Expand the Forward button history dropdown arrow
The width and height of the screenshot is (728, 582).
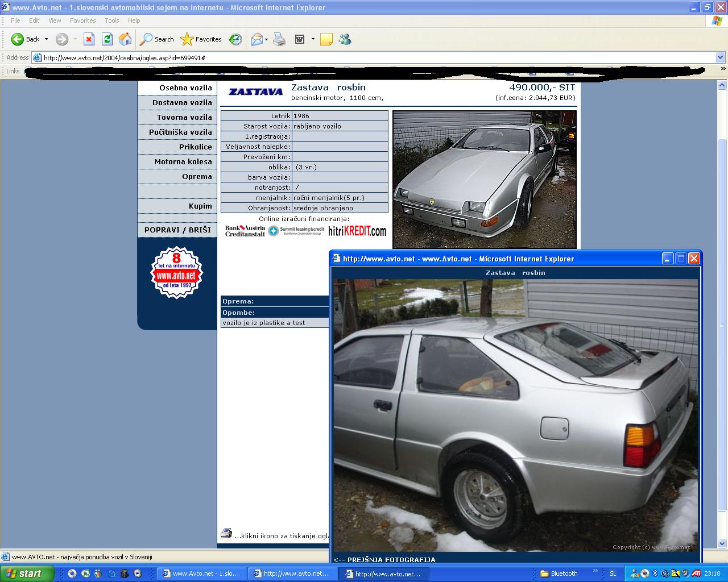pos(75,39)
